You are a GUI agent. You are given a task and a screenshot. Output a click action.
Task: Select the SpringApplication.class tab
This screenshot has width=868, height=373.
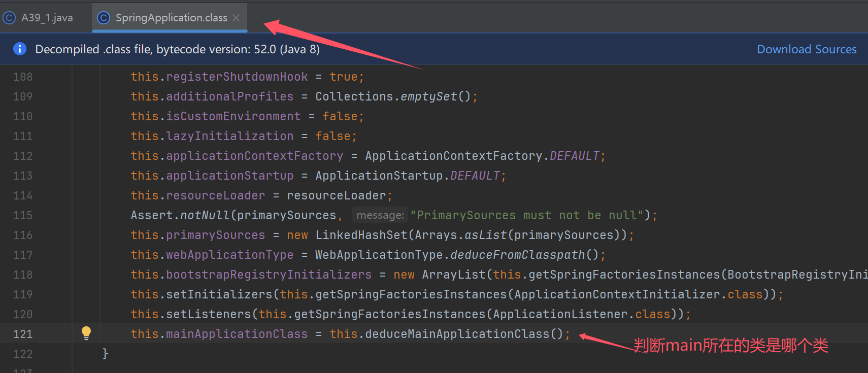tap(170, 18)
